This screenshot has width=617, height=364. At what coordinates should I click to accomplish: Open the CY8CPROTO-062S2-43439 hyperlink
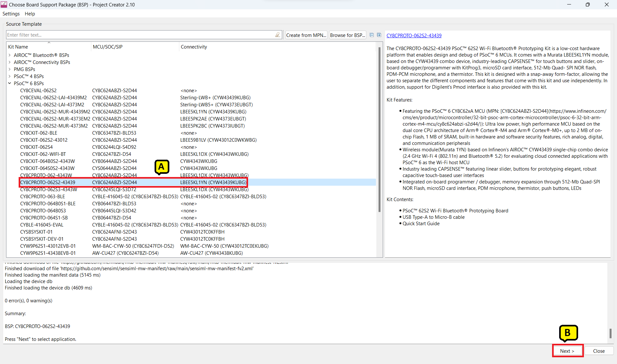click(414, 36)
